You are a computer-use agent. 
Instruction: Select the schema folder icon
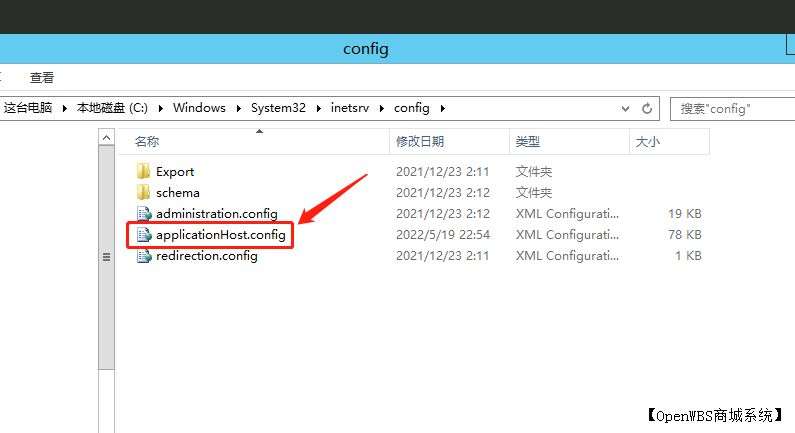click(x=143, y=192)
